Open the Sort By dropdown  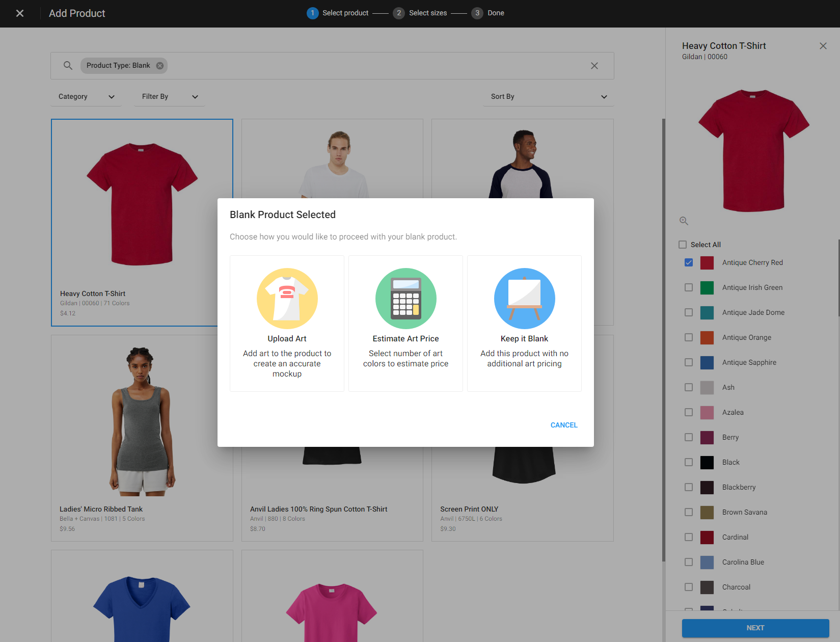pos(548,96)
